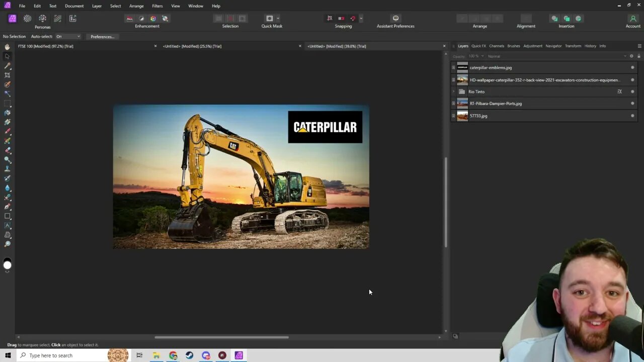Open the Document menu

click(x=74, y=6)
